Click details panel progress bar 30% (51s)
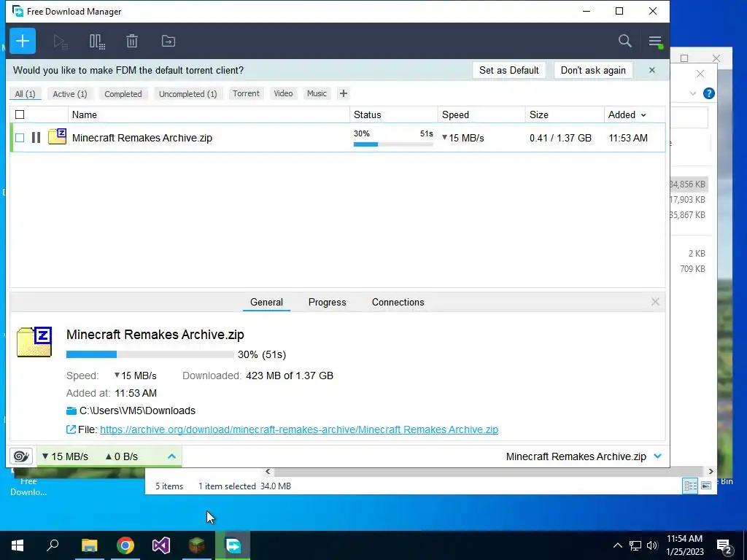This screenshot has height=560, width=747. point(150,354)
